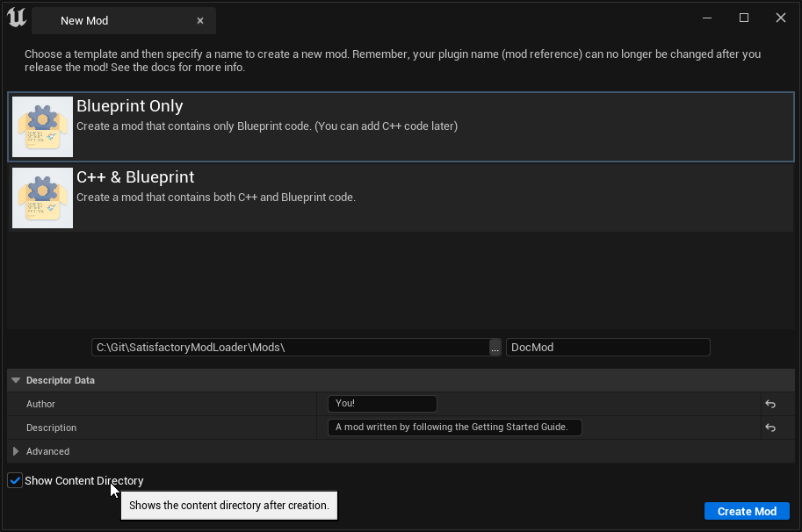This screenshot has width=802, height=532.
Task: Minimize the New Mod window
Action: pos(707,18)
